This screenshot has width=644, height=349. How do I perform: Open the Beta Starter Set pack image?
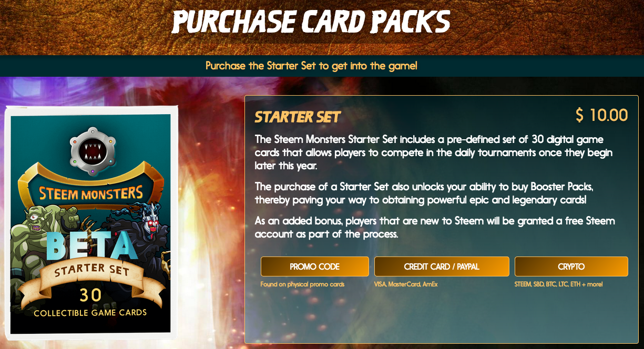pyautogui.click(x=90, y=222)
